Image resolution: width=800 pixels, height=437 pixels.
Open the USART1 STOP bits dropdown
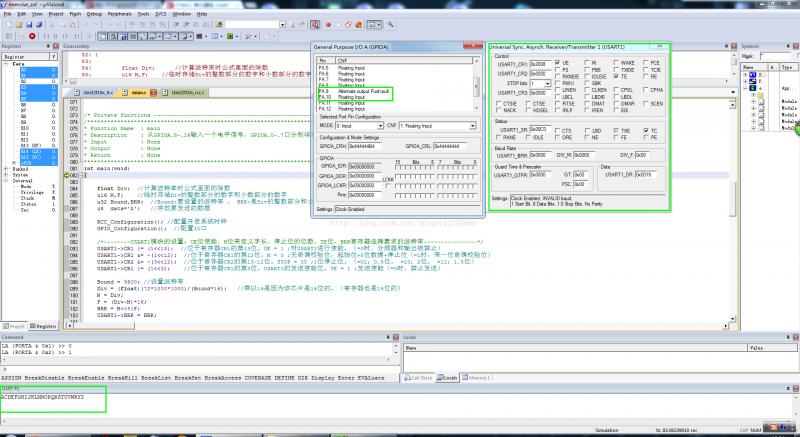[548, 83]
